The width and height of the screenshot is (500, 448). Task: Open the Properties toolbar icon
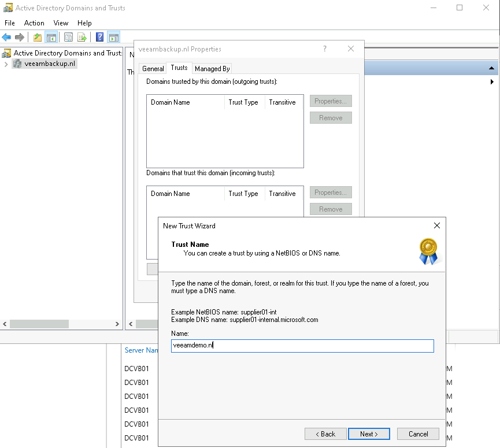[x=68, y=38]
